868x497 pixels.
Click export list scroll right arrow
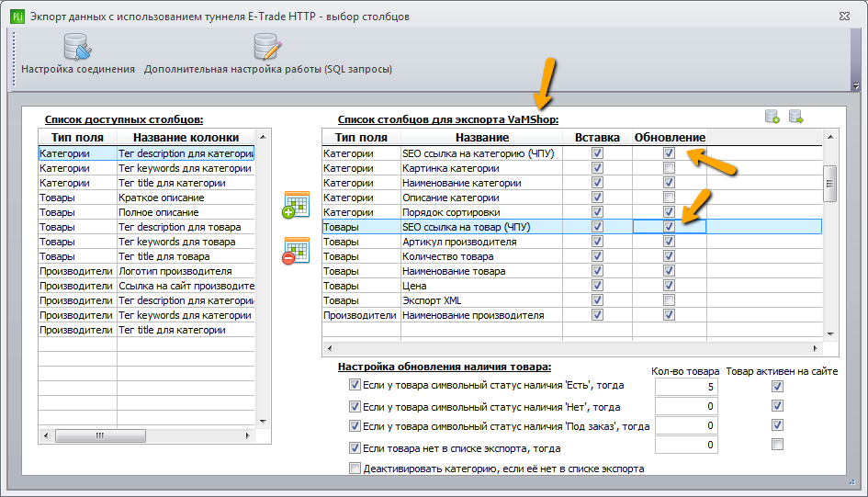(815, 348)
